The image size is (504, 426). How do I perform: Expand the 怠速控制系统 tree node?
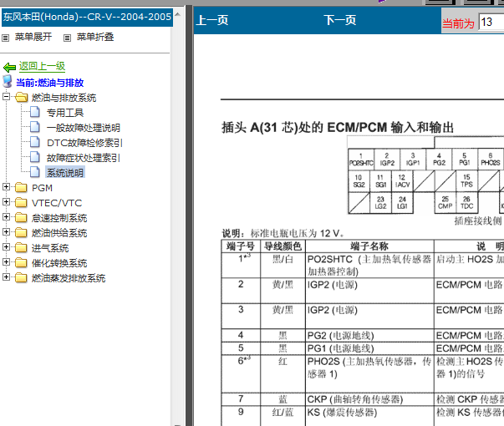pyautogui.click(x=6, y=217)
